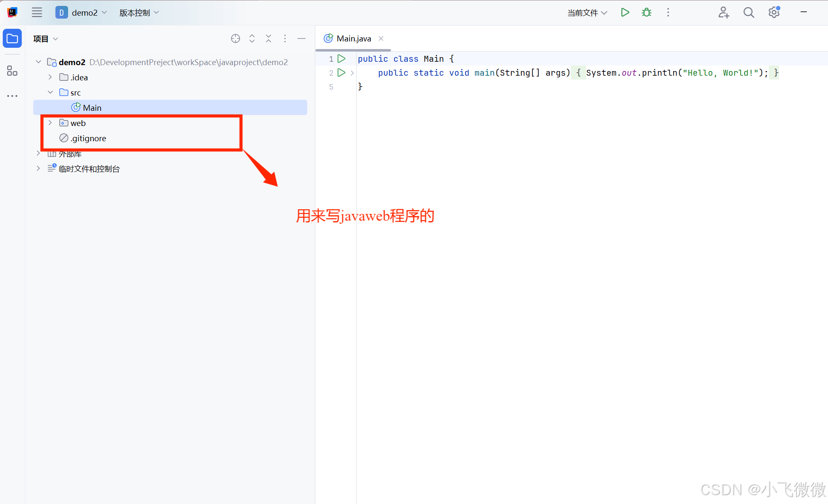The width and height of the screenshot is (828, 504).
Task: Select opened file crosshair icon in project panel
Action: click(x=236, y=39)
